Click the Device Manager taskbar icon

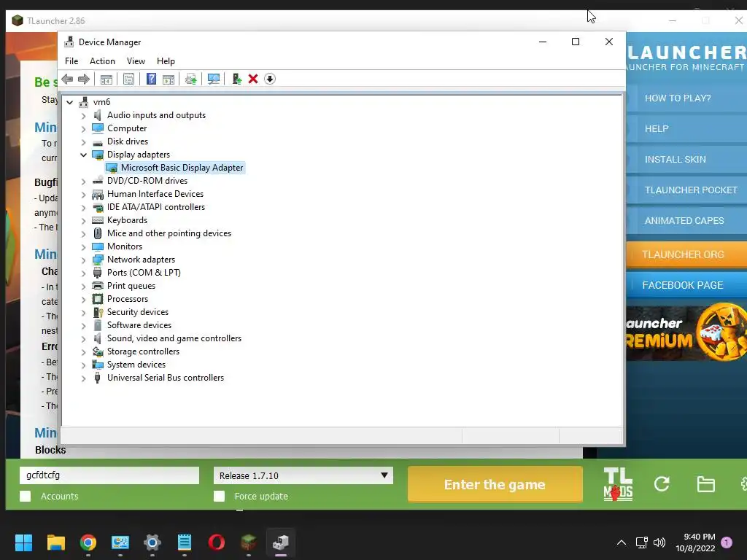(281, 542)
